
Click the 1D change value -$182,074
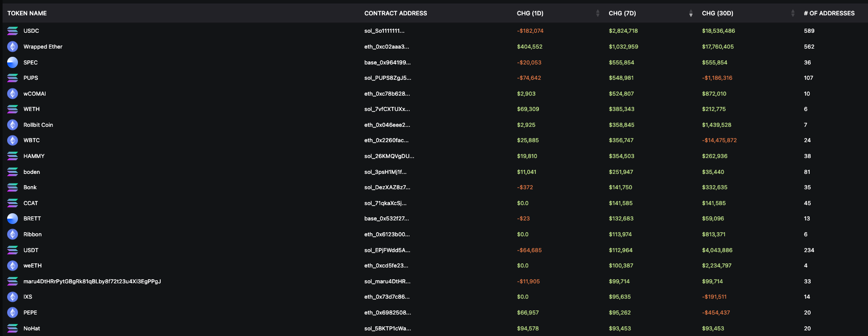tap(530, 31)
